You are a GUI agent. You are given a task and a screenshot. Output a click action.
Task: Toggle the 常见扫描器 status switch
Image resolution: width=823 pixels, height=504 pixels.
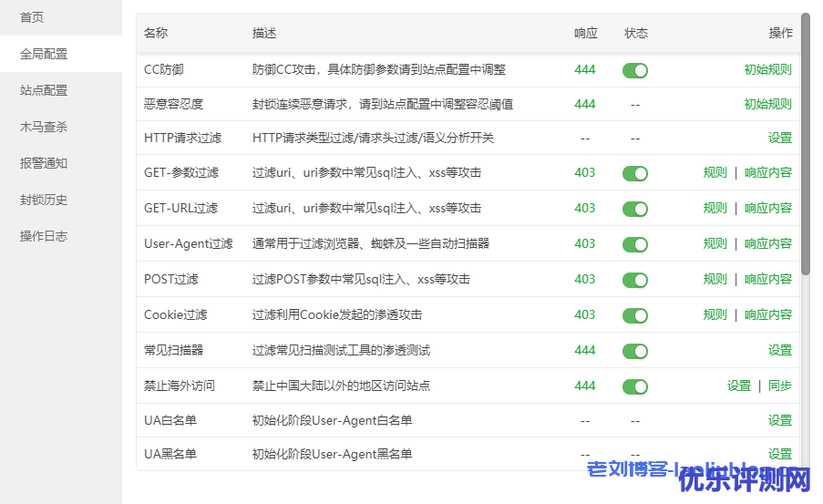[x=634, y=351]
